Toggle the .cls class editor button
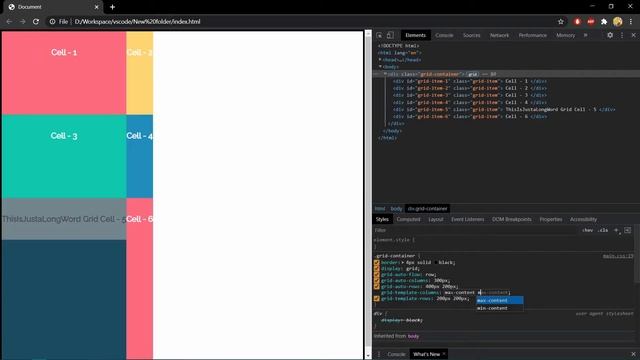Screen dimensions: 640x360 pyautogui.click(x=603, y=230)
